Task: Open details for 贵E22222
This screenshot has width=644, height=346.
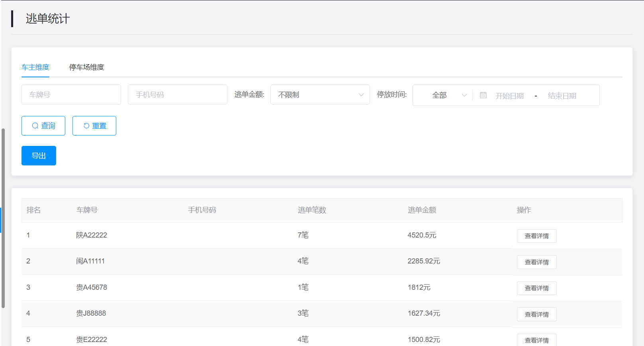Action: [536, 340]
